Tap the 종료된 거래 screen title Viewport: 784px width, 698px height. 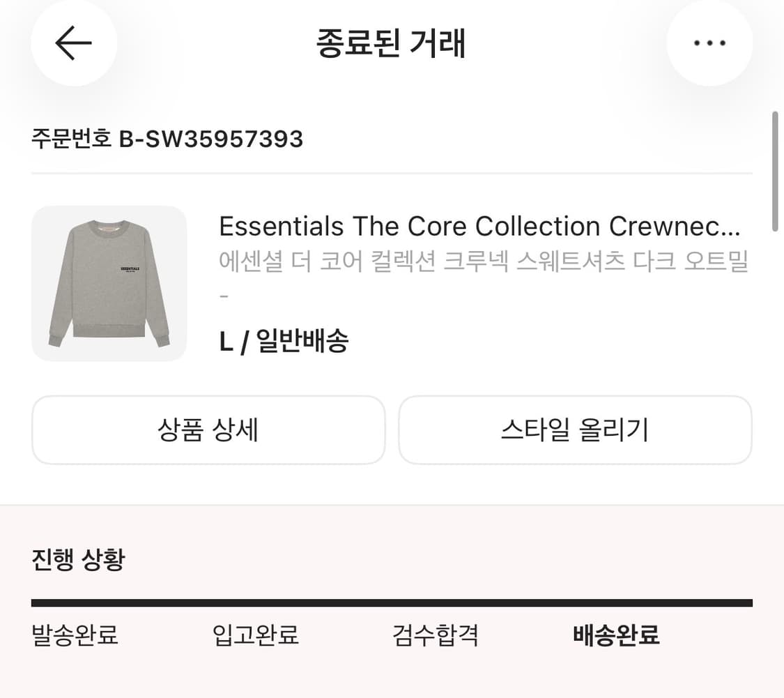pyautogui.click(x=392, y=43)
